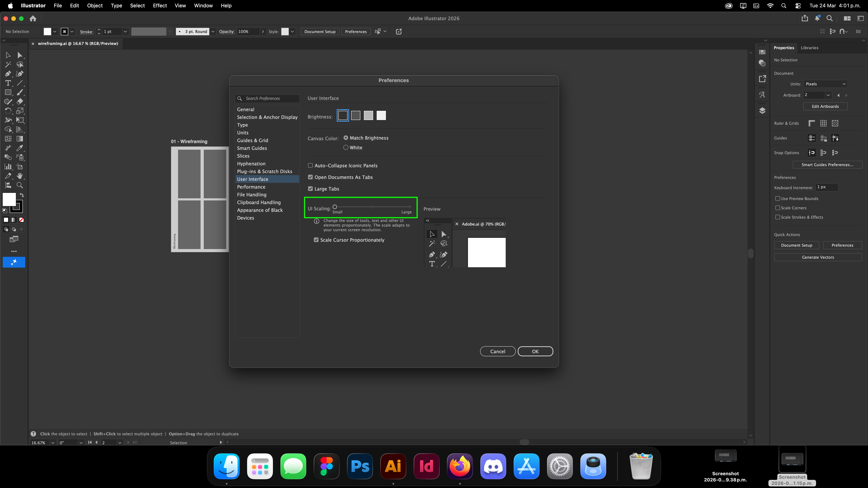868x488 pixels.
Task: Expand the Stroke weight dropdown
Action: (x=125, y=32)
